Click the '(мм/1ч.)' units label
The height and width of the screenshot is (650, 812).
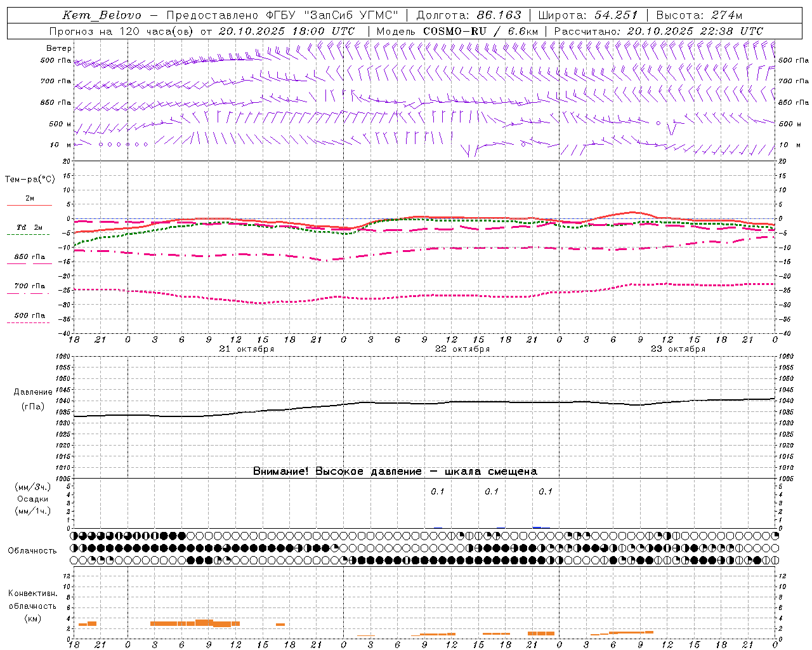[x=33, y=511]
